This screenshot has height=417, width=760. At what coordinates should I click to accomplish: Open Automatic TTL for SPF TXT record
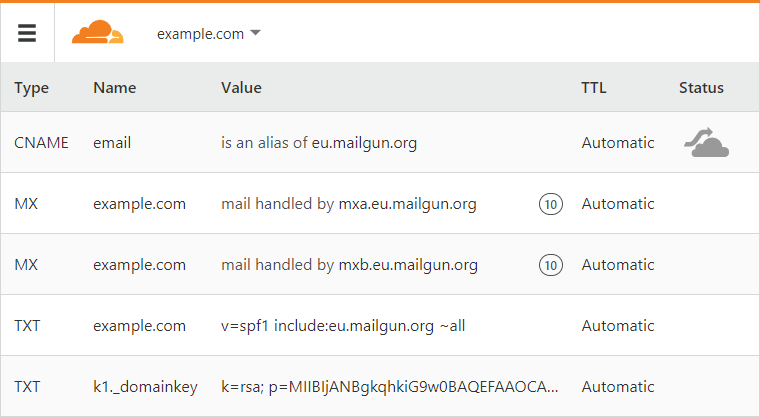(x=618, y=326)
